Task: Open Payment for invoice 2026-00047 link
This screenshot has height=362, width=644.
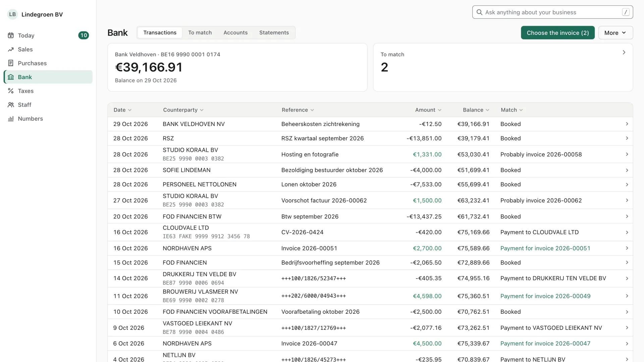Action: click(545, 344)
